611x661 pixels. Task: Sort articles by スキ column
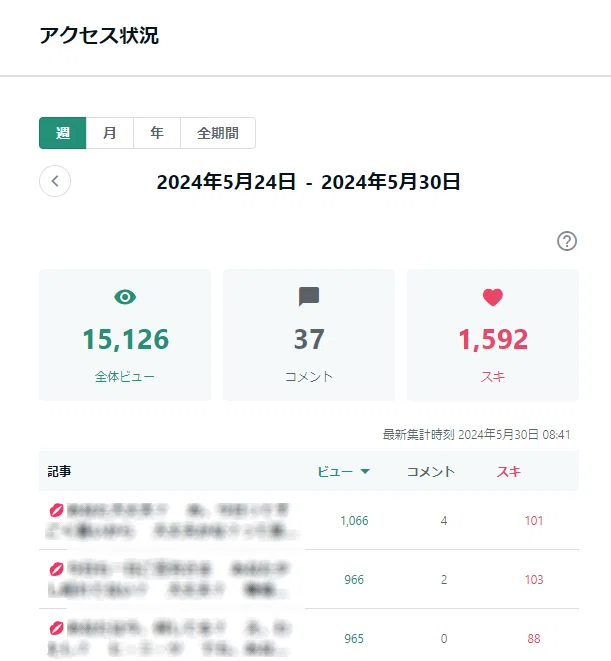click(509, 471)
